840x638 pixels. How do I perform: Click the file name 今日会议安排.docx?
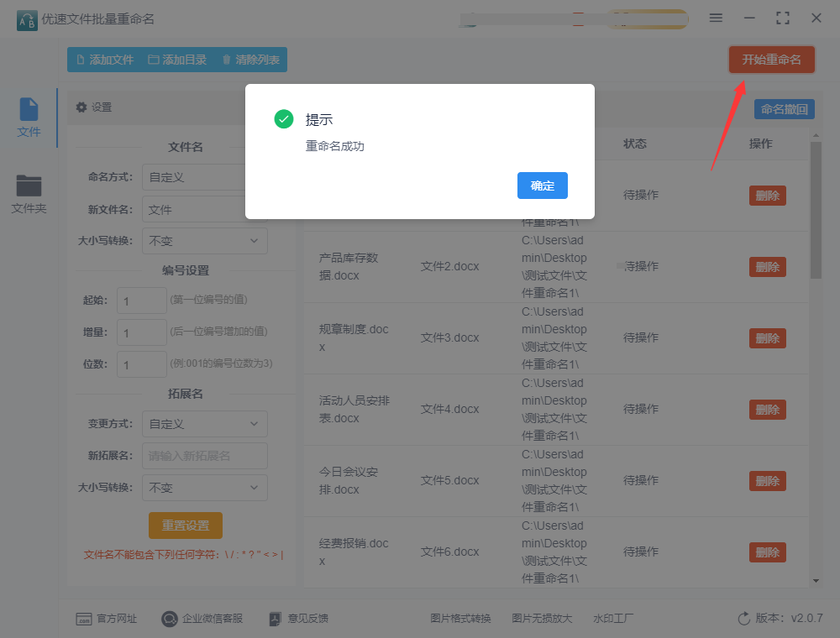click(x=349, y=481)
